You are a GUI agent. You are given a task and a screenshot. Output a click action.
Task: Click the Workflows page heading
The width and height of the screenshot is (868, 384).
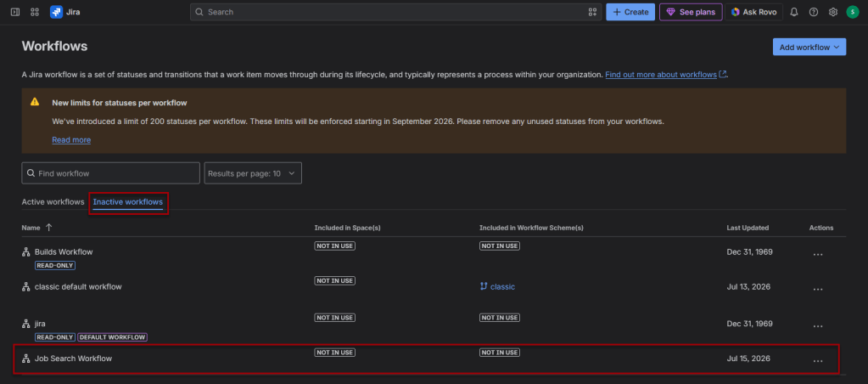tap(54, 47)
